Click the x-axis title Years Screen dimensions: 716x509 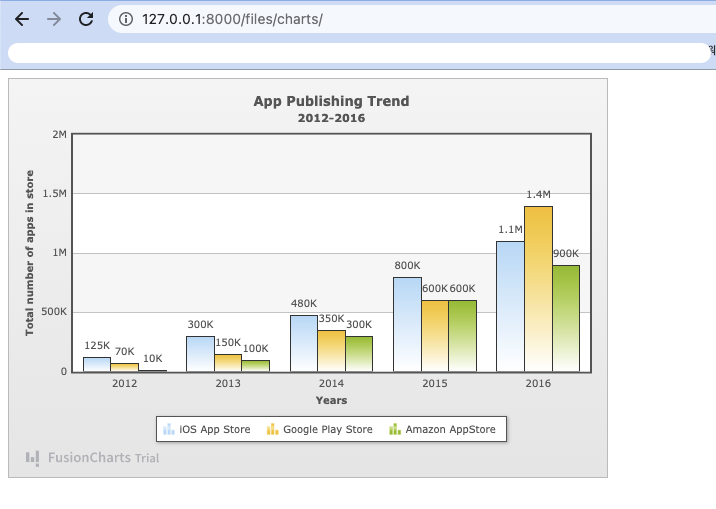332,400
